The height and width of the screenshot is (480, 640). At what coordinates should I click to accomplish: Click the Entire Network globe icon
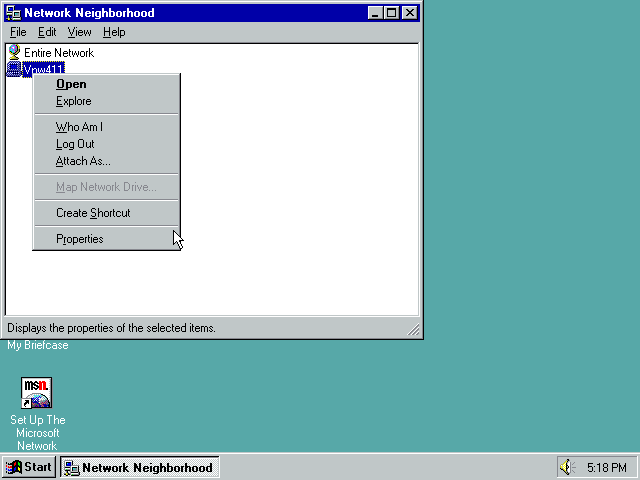14,52
